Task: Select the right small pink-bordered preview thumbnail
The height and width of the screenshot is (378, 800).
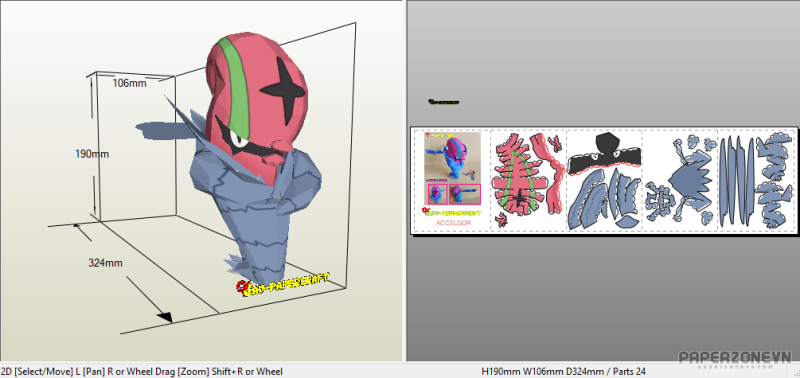Action: (x=465, y=194)
